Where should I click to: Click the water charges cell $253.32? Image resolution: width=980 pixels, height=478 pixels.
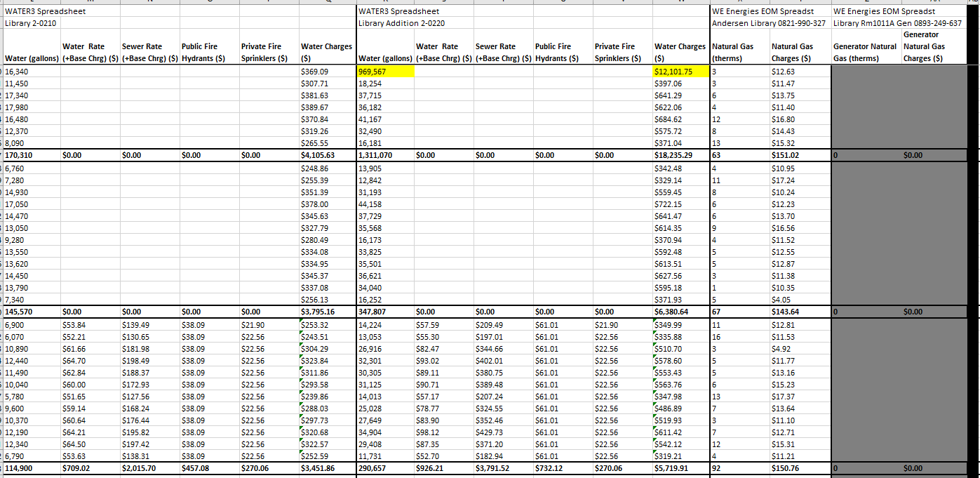click(x=328, y=325)
